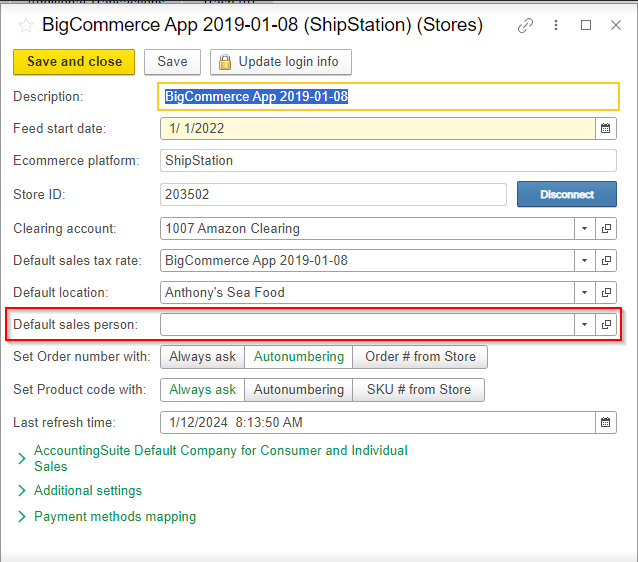
Task: Open the Default sales person dropdown
Action: (x=585, y=325)
